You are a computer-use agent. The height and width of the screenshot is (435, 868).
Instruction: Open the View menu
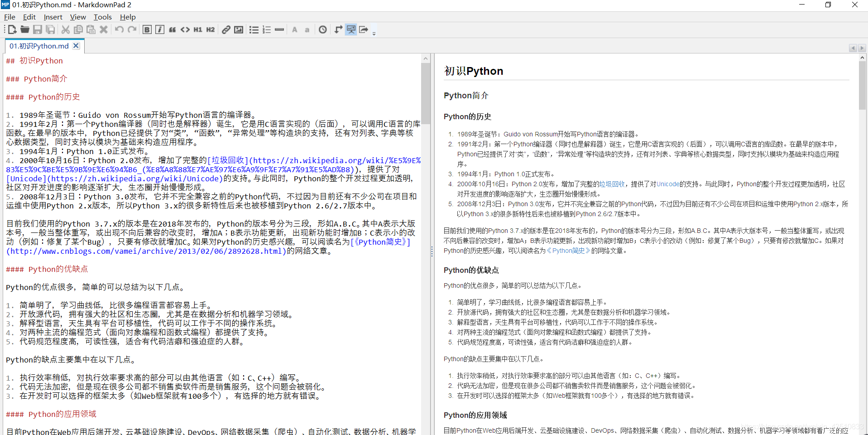tap(78, 17)
